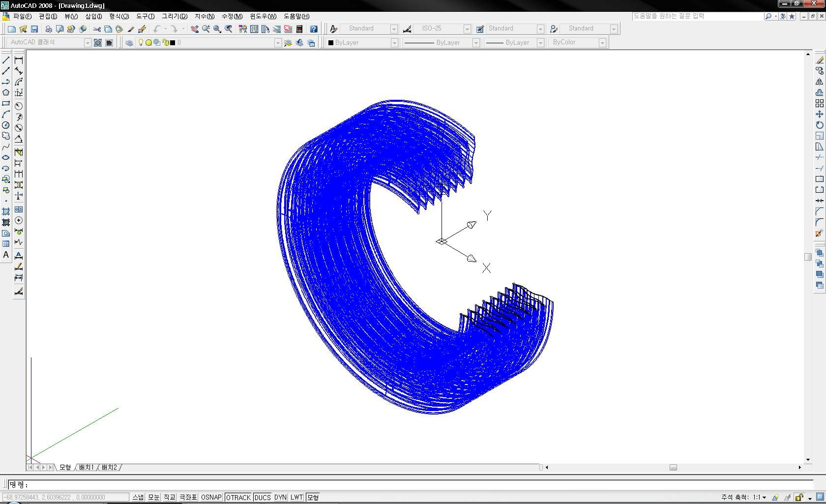Open the ByColor plot style dropdown

coord(602,43)
